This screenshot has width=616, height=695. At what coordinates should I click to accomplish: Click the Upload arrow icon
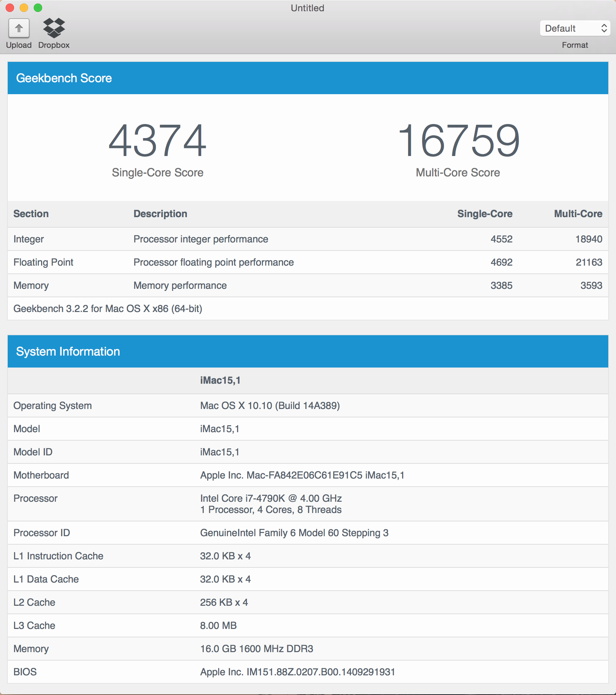click(x=19, y=28)
